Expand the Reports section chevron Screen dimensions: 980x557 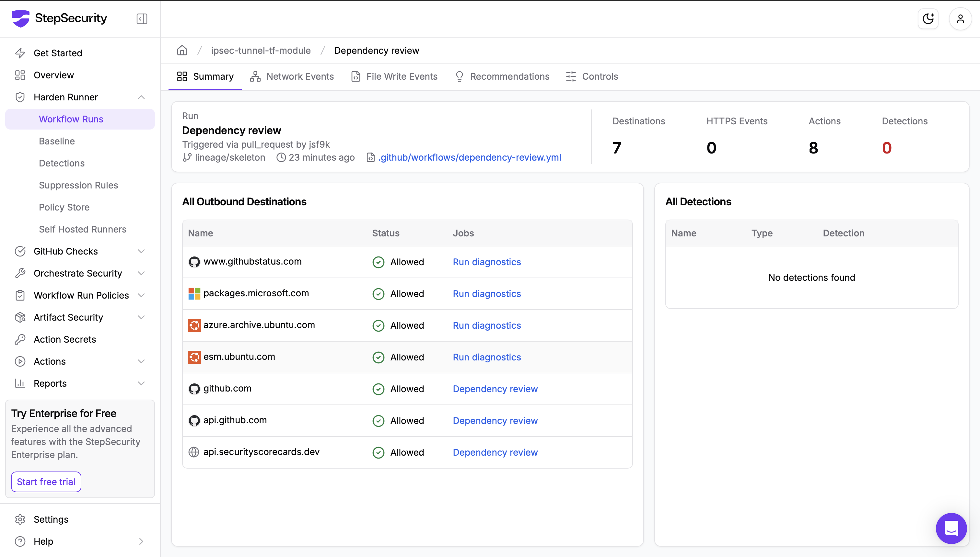[x=141, y=383]
